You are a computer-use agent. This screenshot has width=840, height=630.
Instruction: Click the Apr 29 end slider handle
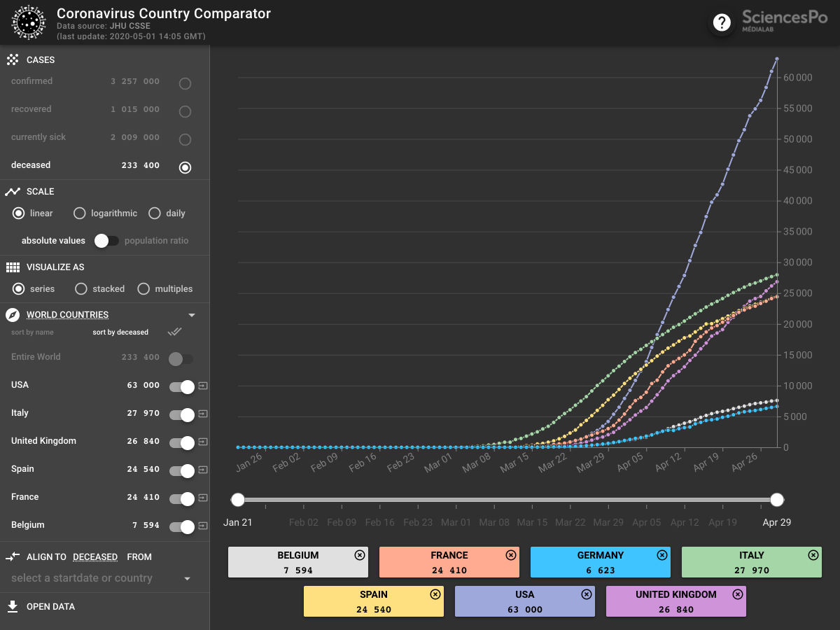(x=777, y=500)
